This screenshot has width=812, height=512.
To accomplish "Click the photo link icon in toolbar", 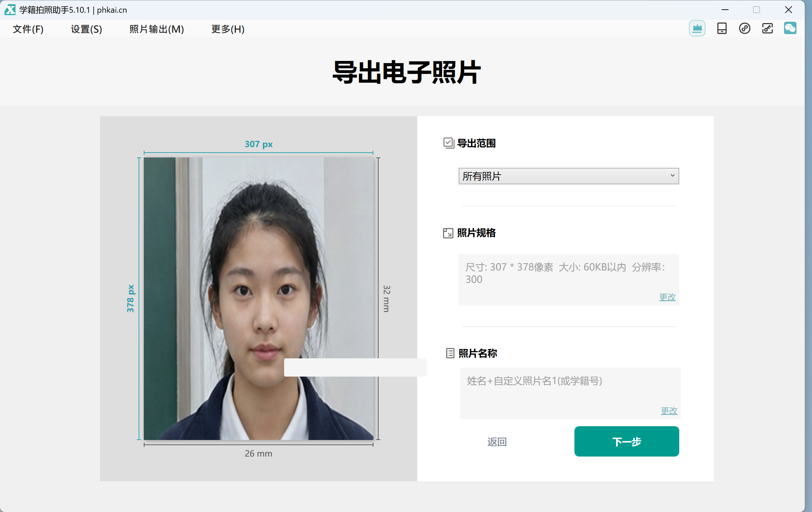I will pos(767,29).
